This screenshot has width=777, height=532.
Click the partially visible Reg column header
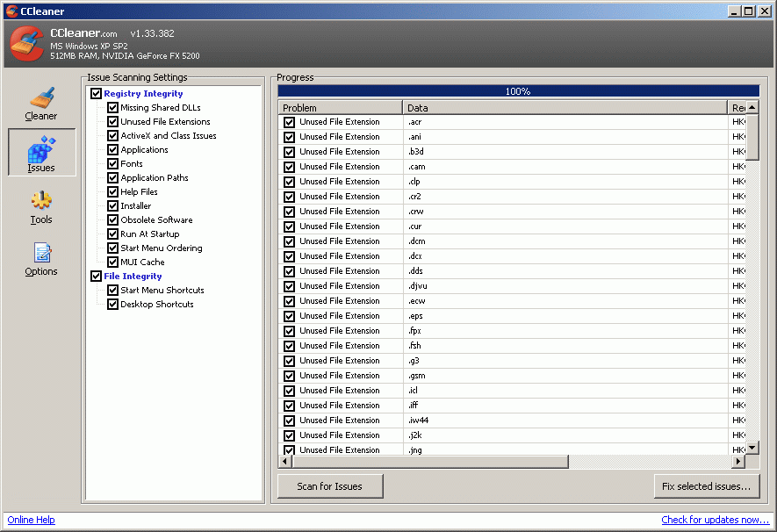[x=737, y=107]
